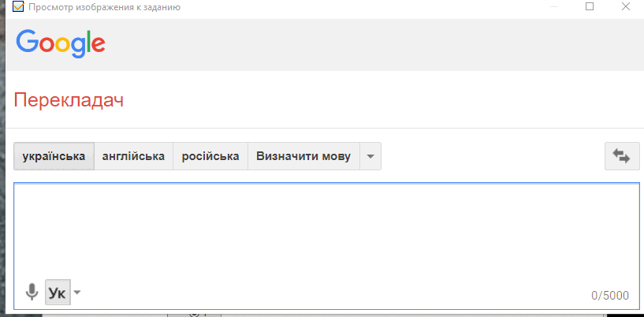
Task: Swap source and target languages
Action: [622, 156]
